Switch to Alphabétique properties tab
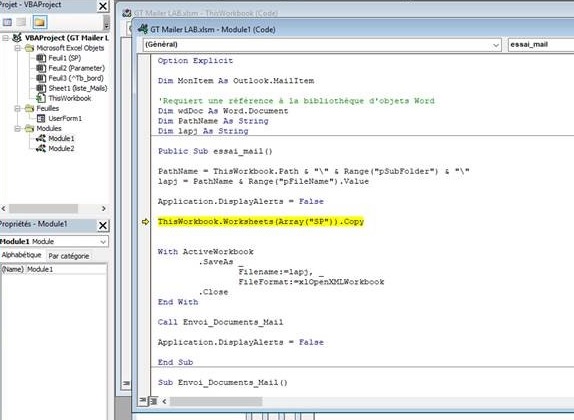Screen dimensions: 574x420 (x=22, y=255)
